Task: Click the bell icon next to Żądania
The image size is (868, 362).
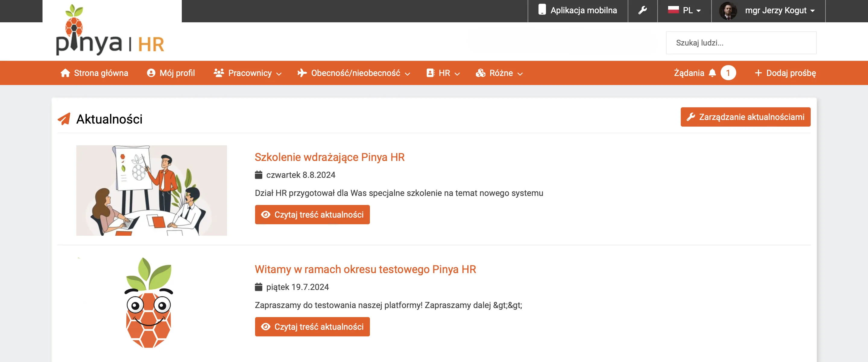Action: pos(712,73)
